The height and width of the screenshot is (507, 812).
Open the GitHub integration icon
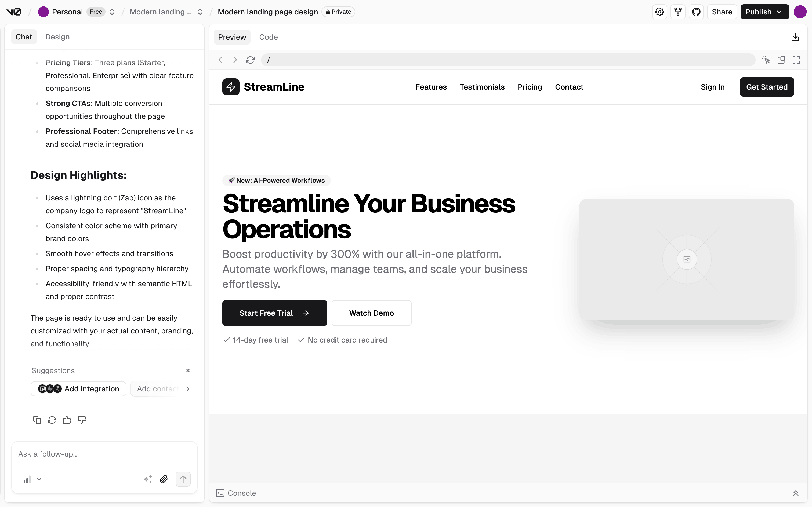[696, 12]
